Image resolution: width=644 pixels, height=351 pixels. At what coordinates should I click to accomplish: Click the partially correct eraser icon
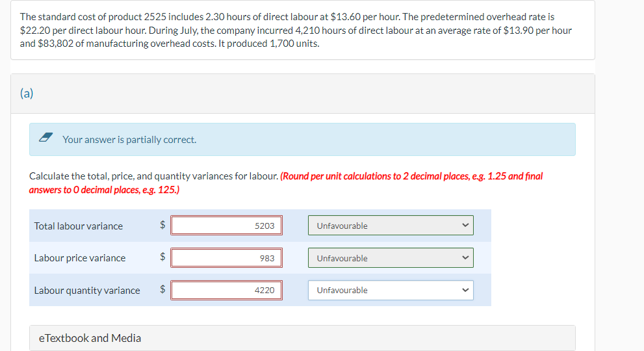coord(45,138)
